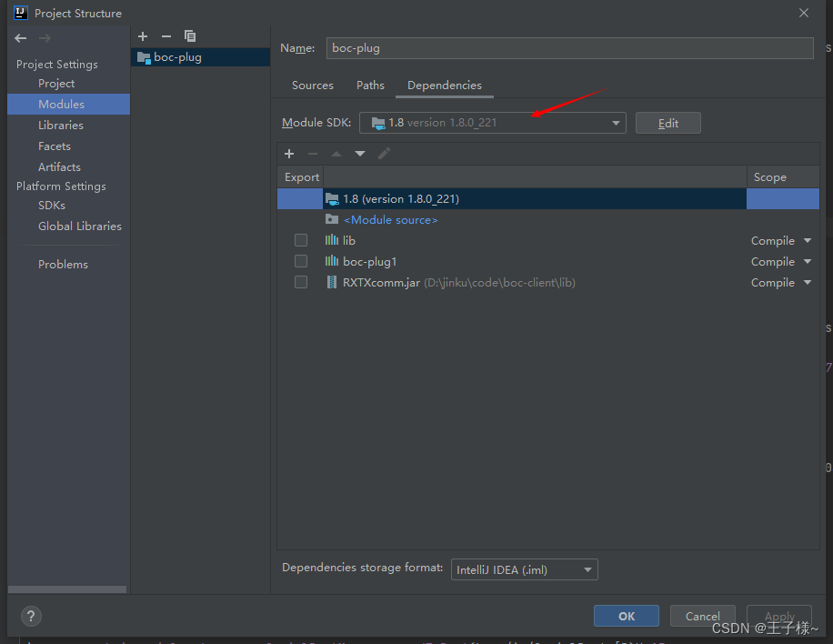
Task: Click the add module plus icon
Action: [x=143, y=36]
